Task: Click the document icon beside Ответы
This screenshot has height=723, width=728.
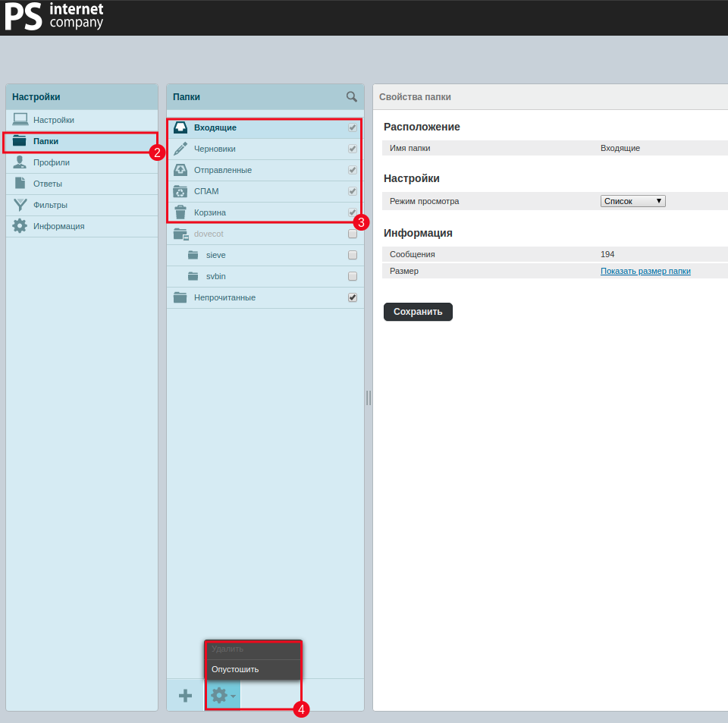Action: (x=20, y=183)
